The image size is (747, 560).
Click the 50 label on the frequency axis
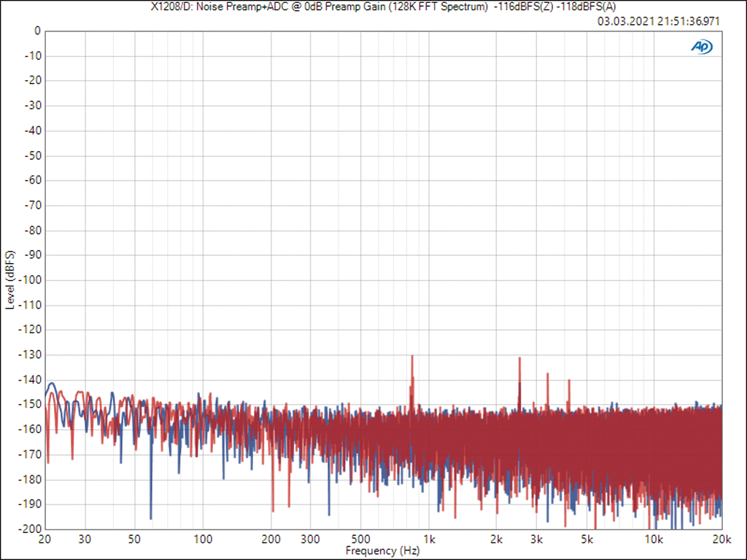coord(134,540)
